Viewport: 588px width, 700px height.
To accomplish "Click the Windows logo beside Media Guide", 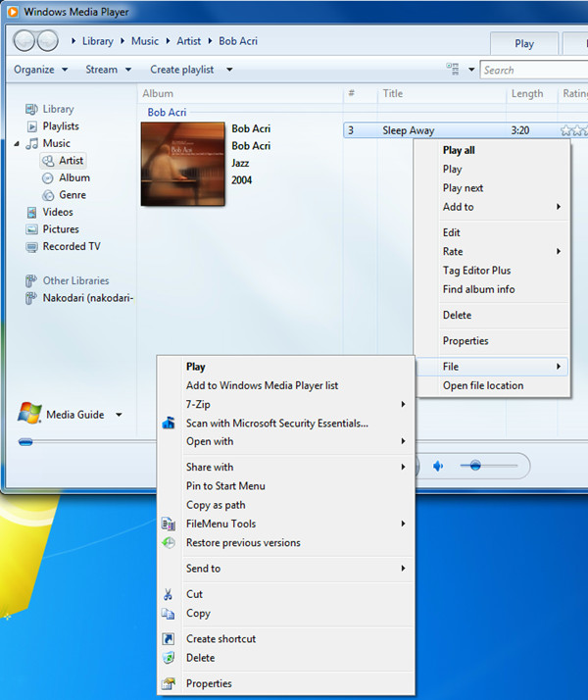I will click(x=29, y=413).
